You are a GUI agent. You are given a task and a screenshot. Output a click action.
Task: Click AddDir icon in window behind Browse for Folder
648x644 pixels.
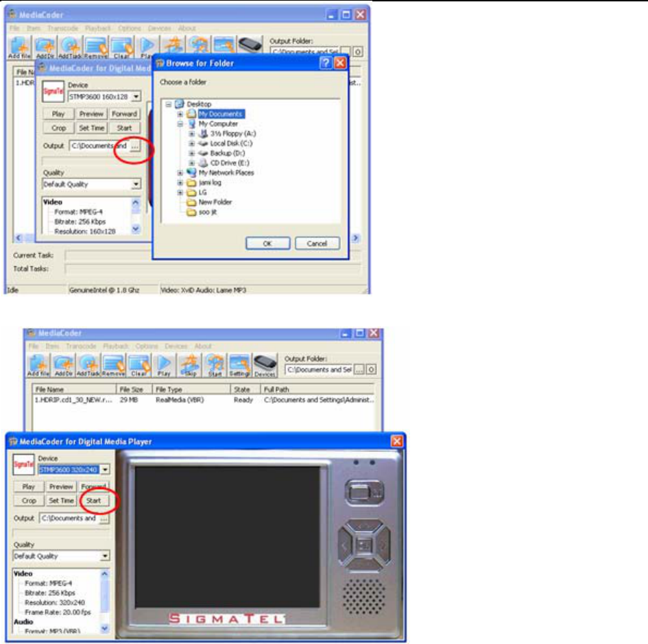(x=45, y=47)
